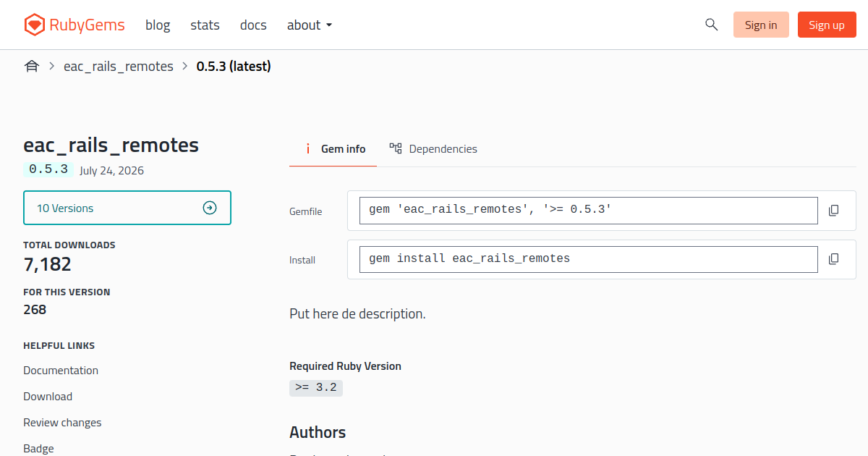Click the Sign up button
Viewport: 868px width, 456px height.
pyautogui.click(x=827, y=25)
